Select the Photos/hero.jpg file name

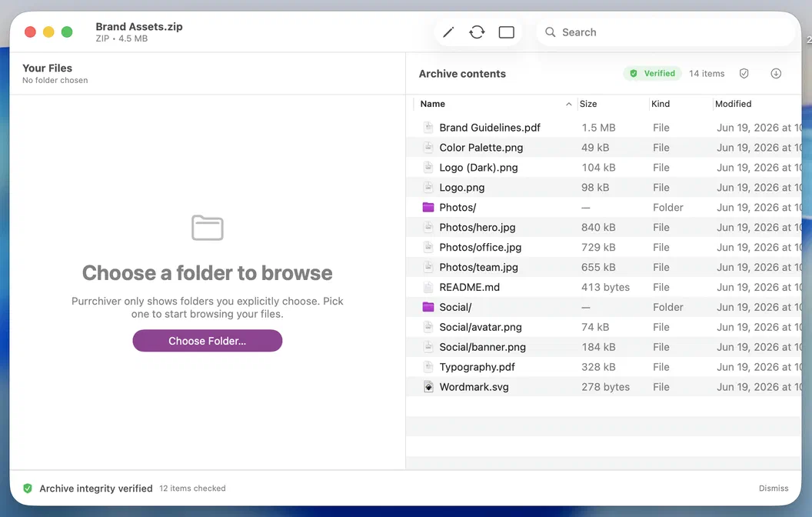(x=478, y=228)
